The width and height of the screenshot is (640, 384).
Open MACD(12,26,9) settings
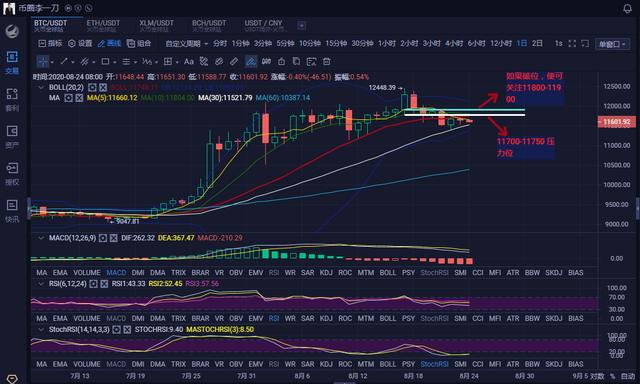tap(103, 238)
